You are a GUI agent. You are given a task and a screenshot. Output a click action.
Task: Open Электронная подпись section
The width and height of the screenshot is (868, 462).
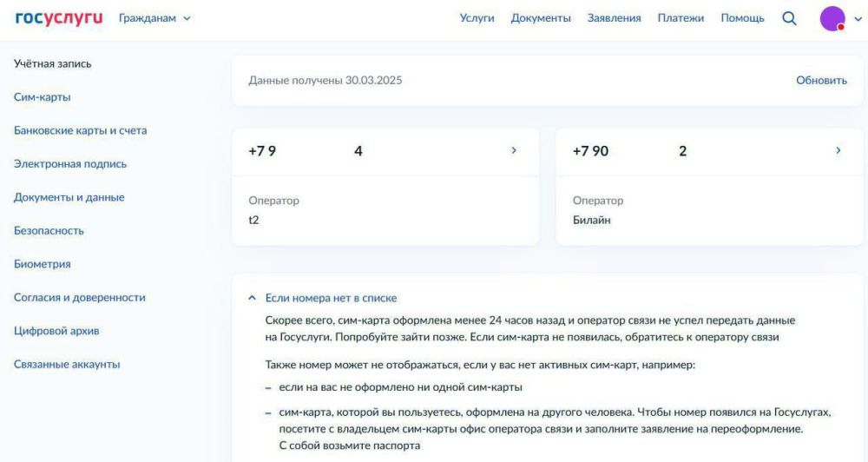tap(70, 164)
